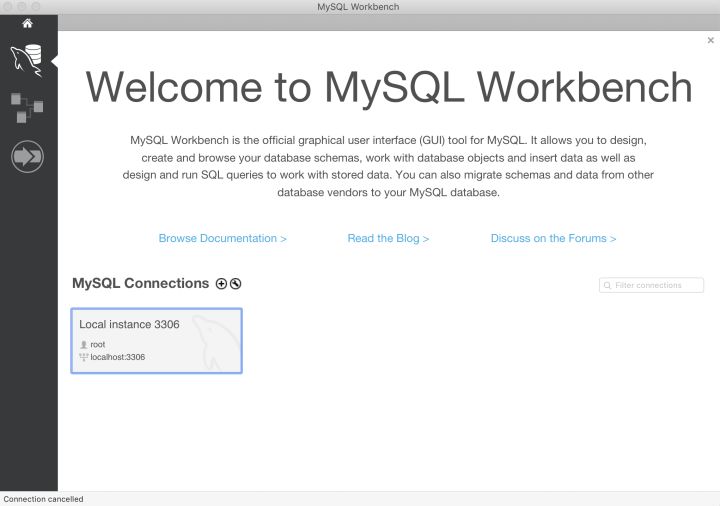Focus the Filter connections search field
Screen dimensions: 720x506
coord(651,285)
